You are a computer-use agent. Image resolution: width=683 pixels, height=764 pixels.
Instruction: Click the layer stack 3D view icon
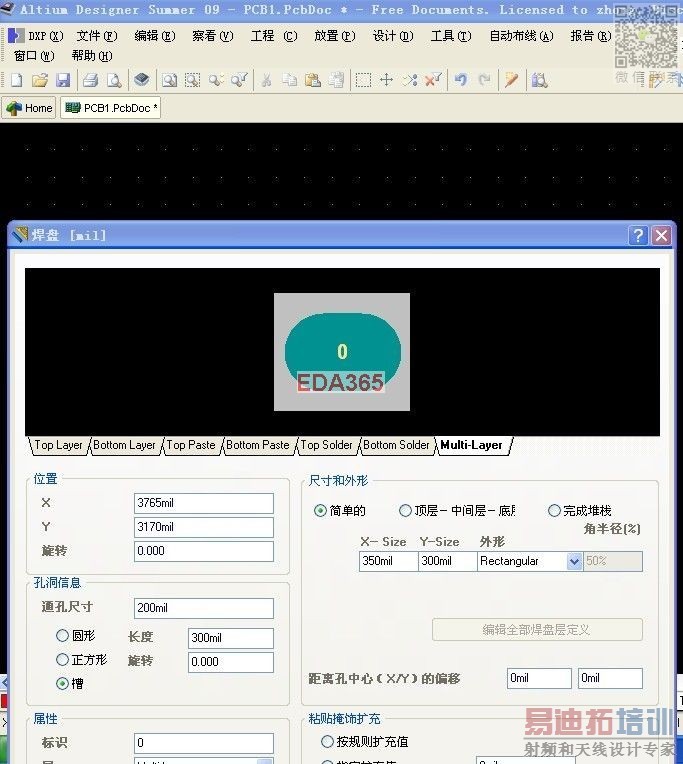point(142,79)
